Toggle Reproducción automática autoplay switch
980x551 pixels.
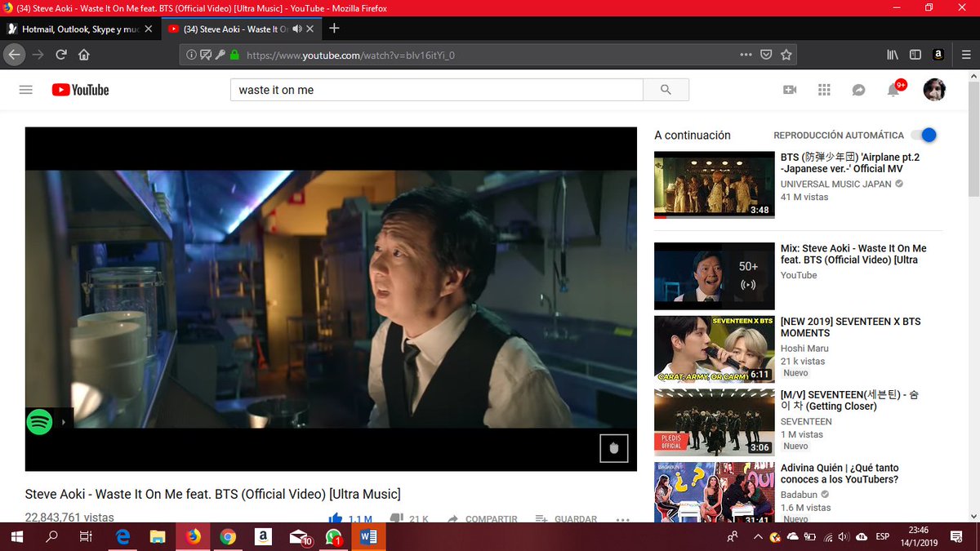(x=924, y=136)
